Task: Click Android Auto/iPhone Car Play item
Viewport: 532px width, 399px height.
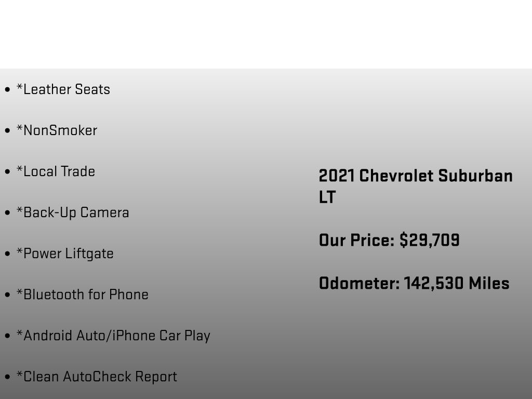Action: 114,336
